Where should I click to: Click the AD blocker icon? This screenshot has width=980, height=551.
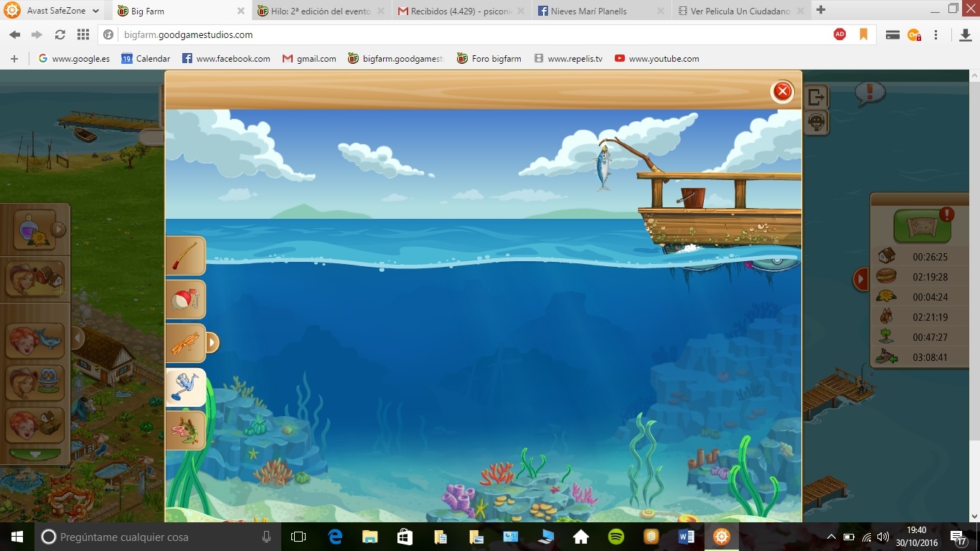(x=839, y=34)
